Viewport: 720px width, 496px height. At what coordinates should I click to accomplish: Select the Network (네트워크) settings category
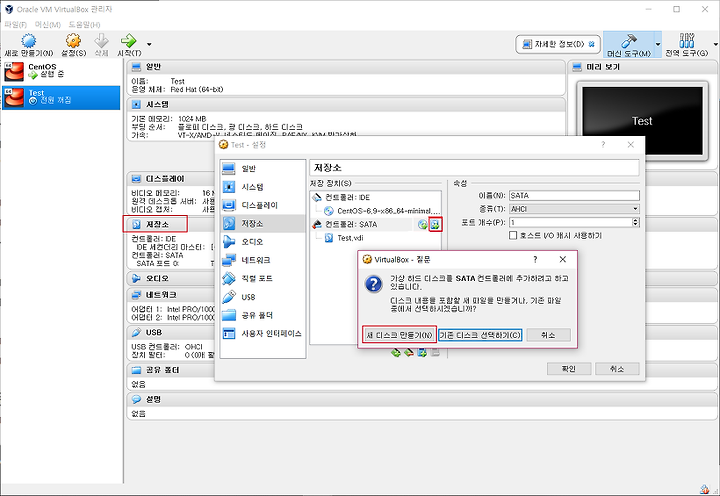tap(263, 260)
